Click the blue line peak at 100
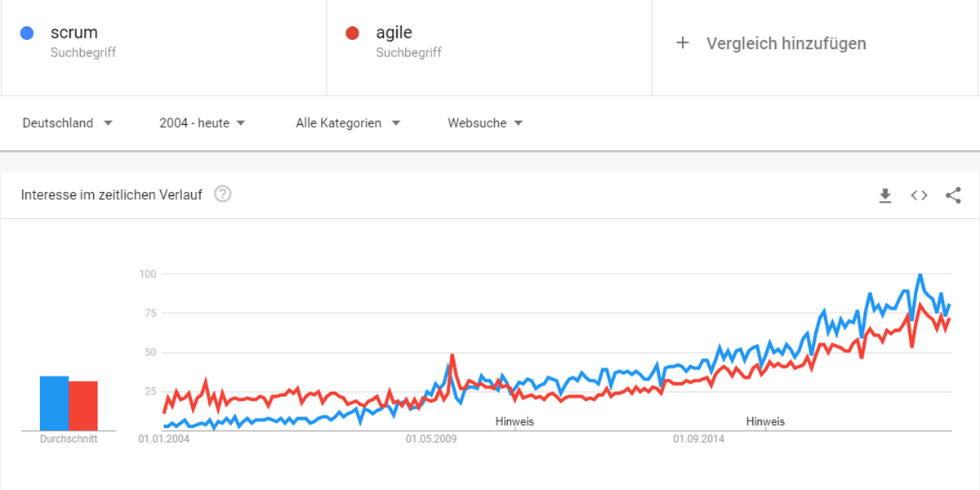 (920, 275)
